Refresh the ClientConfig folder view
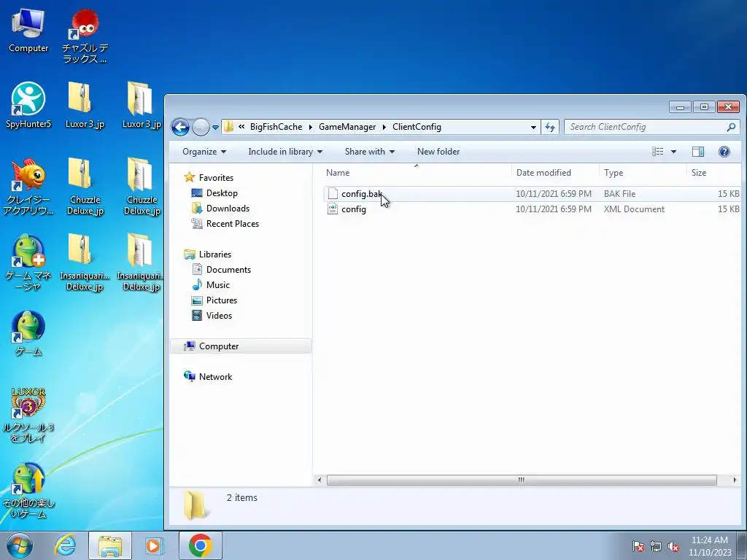This screenshot has height=560, width=747. (550, 127)
